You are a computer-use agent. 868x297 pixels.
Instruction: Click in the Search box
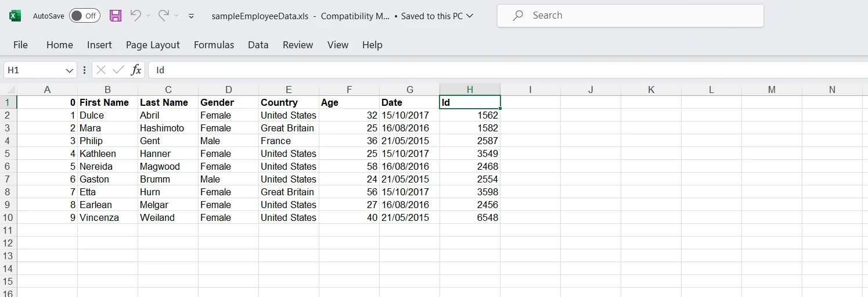[x=630, y=16]
